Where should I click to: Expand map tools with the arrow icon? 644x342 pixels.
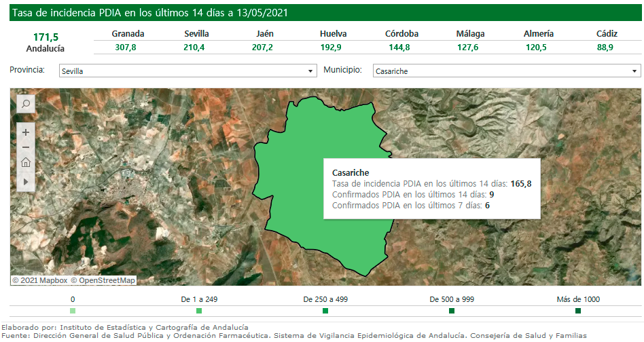click(26, 181)
